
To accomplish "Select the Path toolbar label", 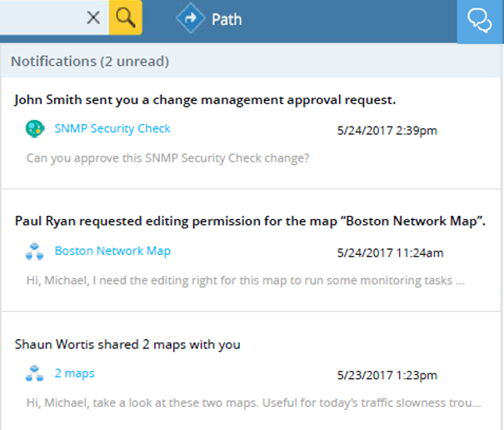I will coord(227,18).
